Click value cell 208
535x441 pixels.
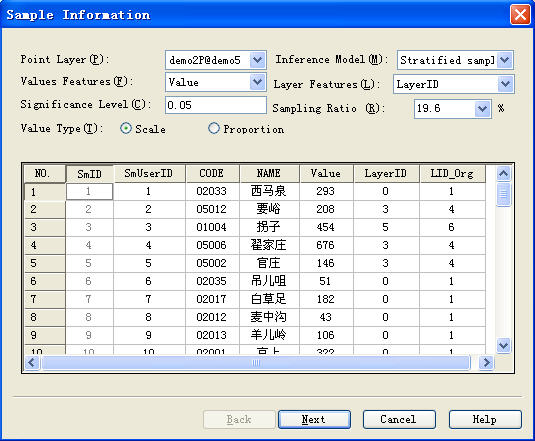point(326,209)
